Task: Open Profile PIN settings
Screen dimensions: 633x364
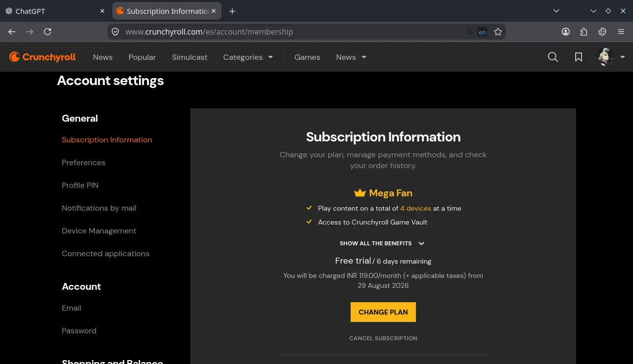Action: [80, 185]
